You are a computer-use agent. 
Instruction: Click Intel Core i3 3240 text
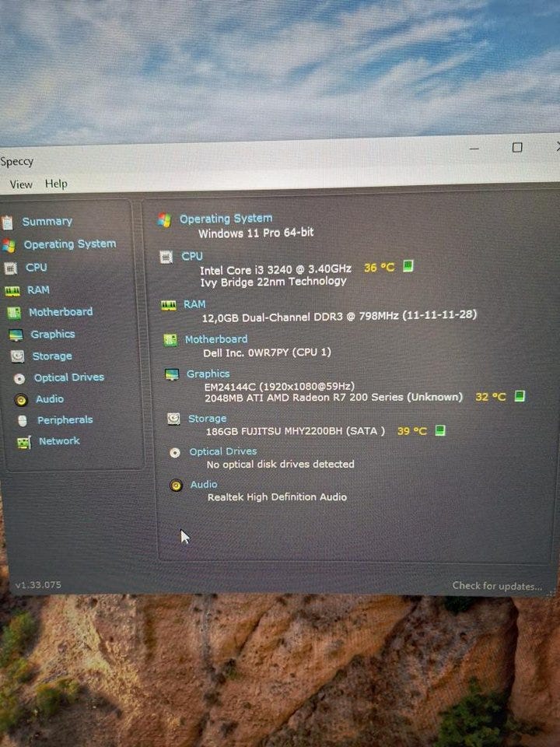275,270
